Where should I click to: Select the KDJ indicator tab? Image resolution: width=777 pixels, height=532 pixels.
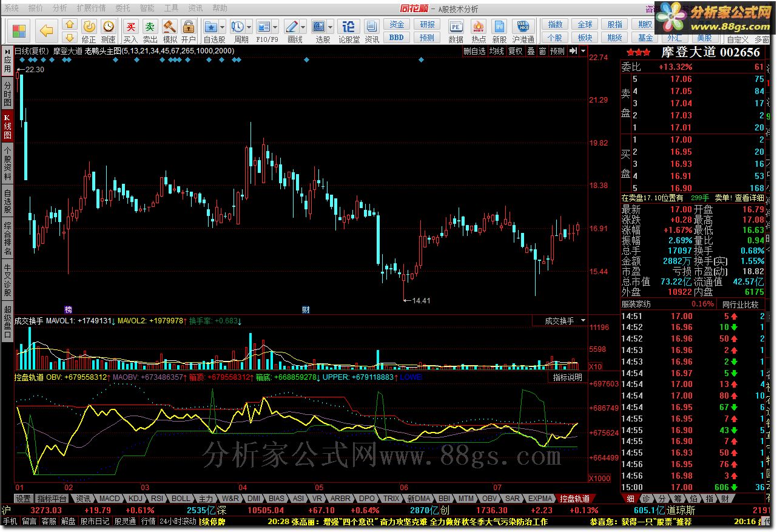(x=136, y=499)
